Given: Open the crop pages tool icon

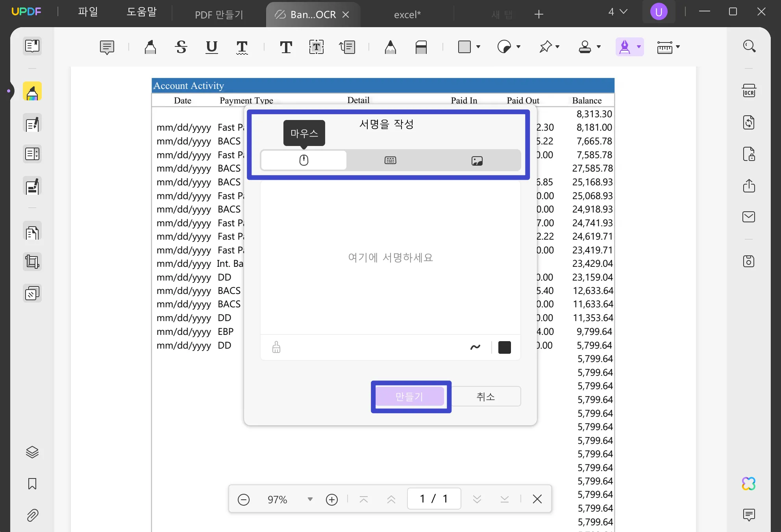Looking at the screenshot, I should [32, 262].
